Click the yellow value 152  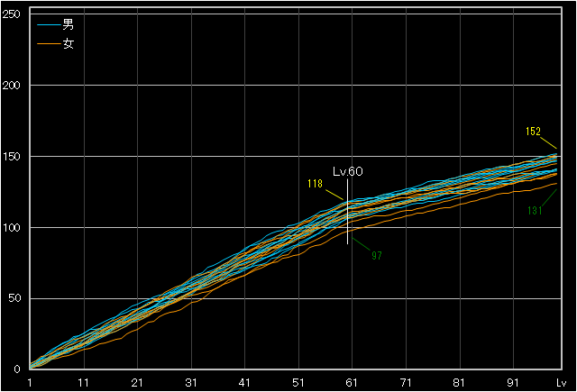(533, 132)
